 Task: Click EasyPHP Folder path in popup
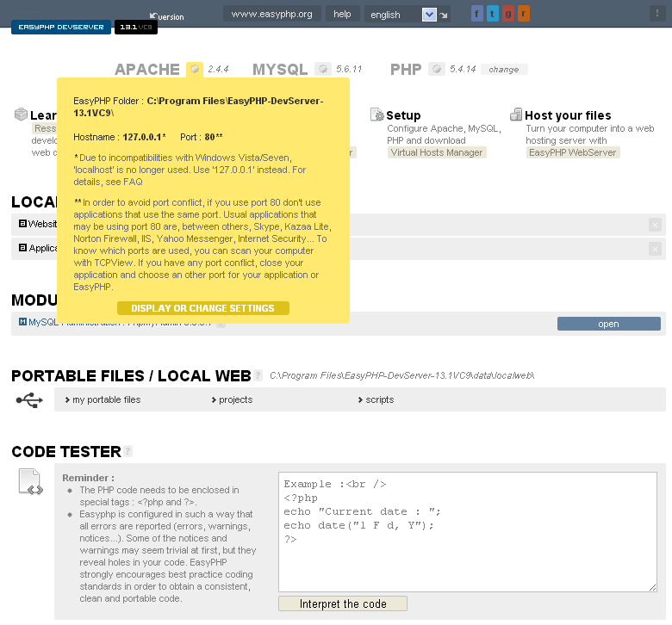pyautogui.click(x=198, y=107)
